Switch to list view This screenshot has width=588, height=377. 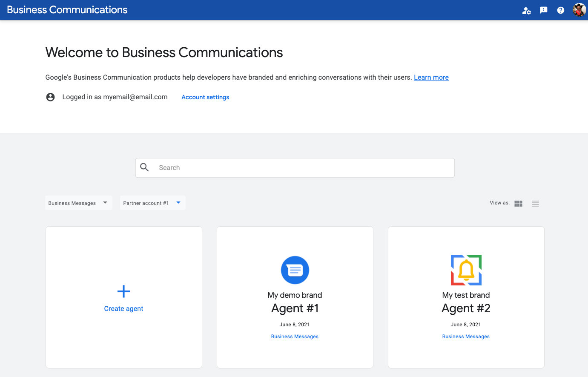pos(535,204)
